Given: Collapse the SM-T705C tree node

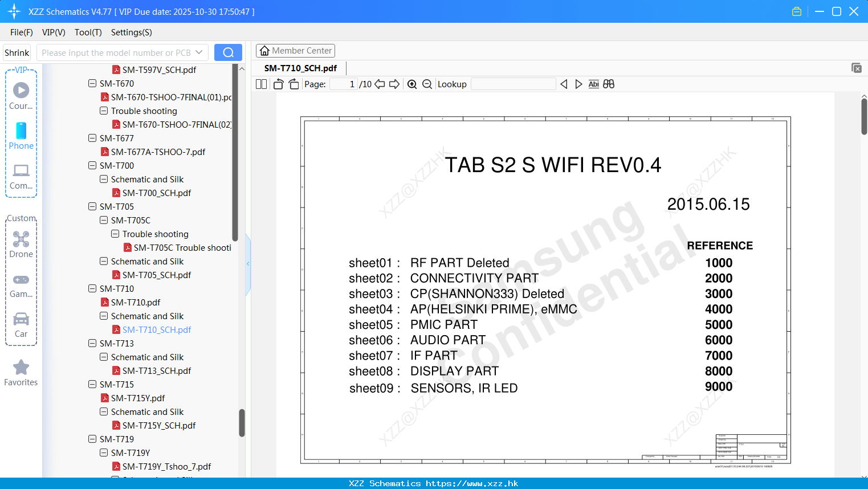Looking at the screenshot, I should [x=104, y=220].
